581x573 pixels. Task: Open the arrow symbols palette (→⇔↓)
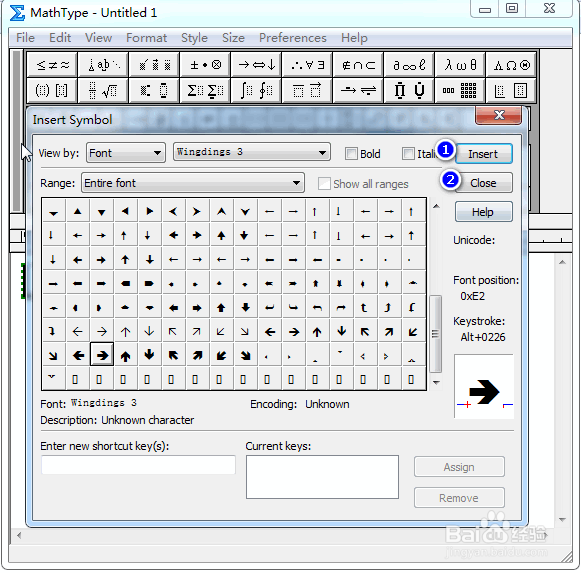click(256, 65)
